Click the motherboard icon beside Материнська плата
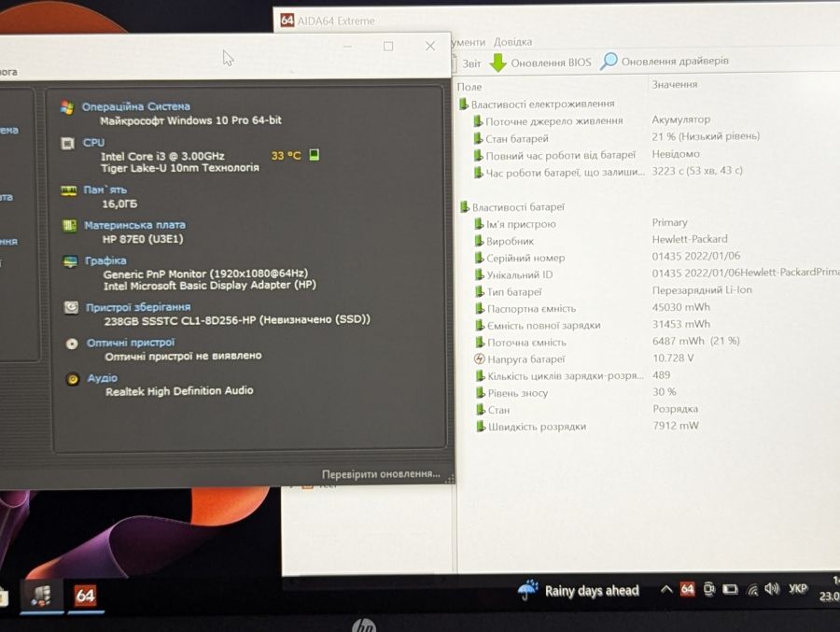840x632 pixels. click(x=70, y=226)
